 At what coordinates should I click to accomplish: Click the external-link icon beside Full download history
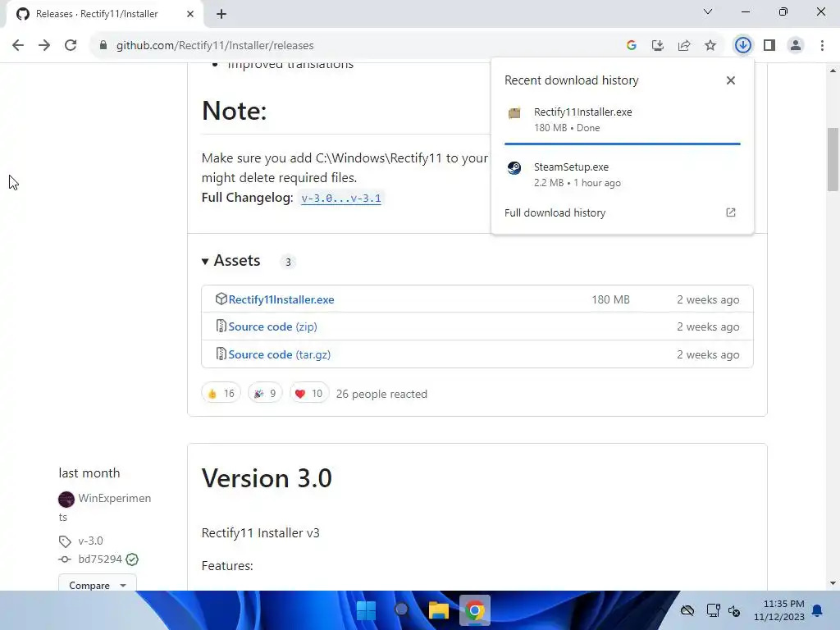click(731, 212)
